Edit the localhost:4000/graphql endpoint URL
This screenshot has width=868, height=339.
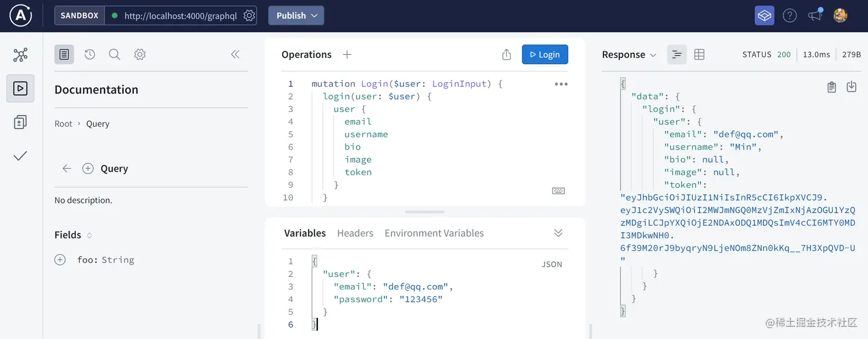click(x=180, y=16)
